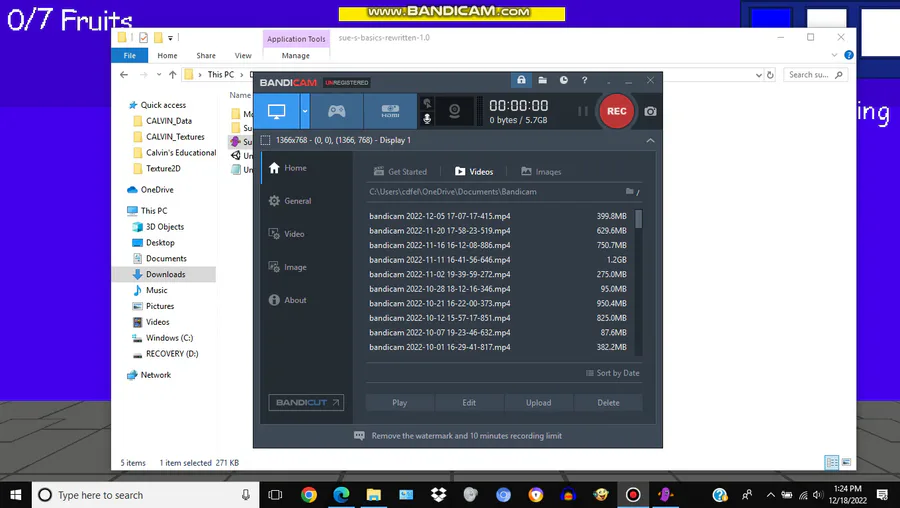The image size is (900, 508).
Task: Select HDMI device recording mode
Action: tap(390, 111)
